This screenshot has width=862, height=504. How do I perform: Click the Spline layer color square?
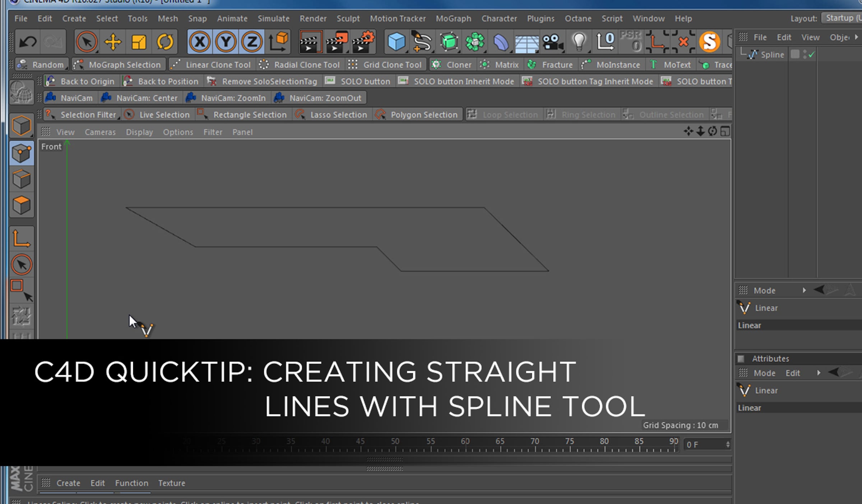(x=795, y=54)
